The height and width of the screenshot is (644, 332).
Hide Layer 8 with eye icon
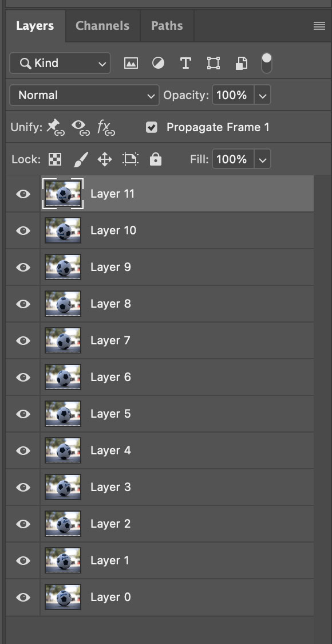[23, 304]
